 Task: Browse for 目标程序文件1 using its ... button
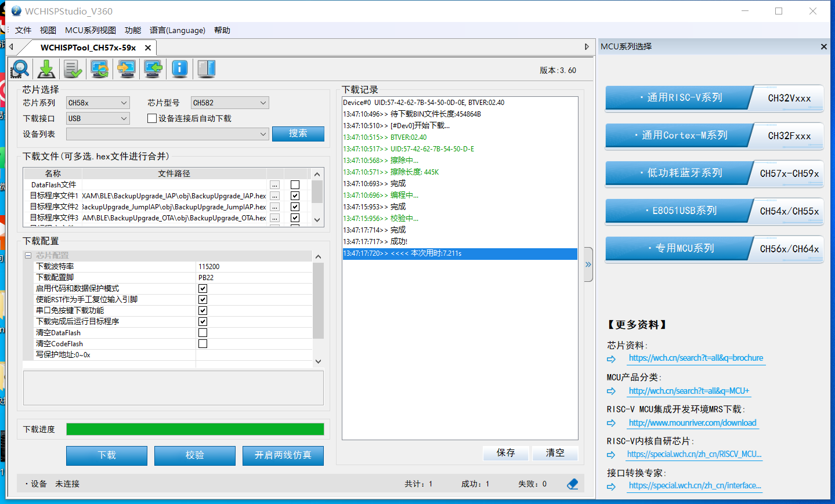click(x=275, y=196)
